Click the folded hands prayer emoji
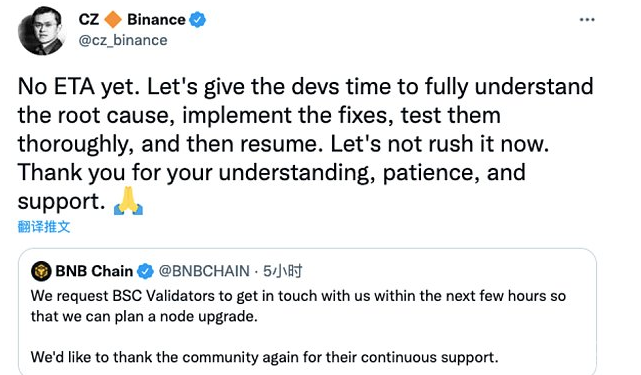 pos(128,201)
